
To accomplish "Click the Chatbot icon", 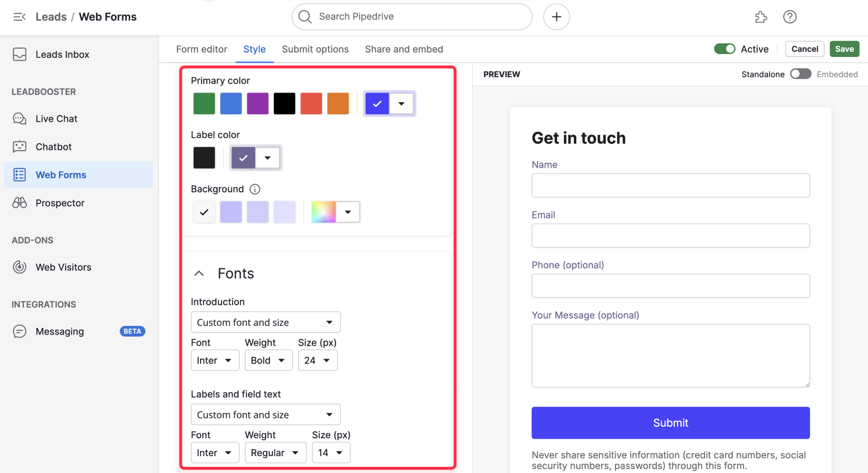I will (x=20, y=147).
